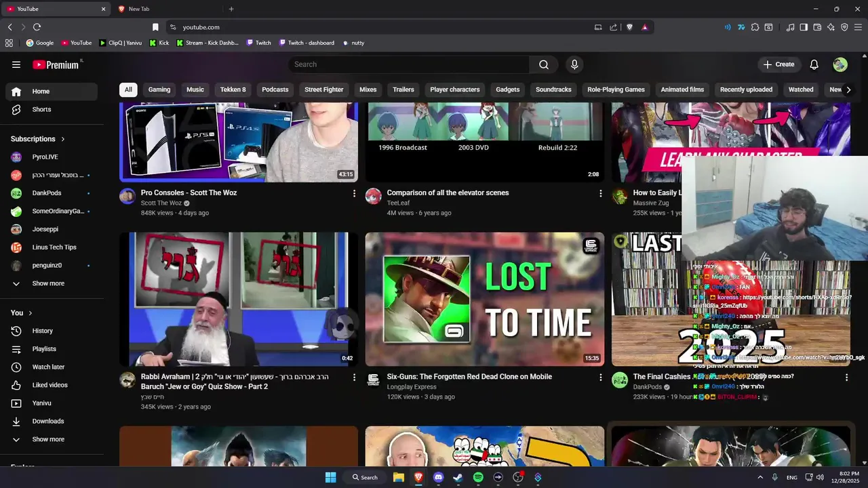Viewport: 868px width, 488px height.
Task: Open the YouTube hamburger guide menu
Action: click(16, 64)
